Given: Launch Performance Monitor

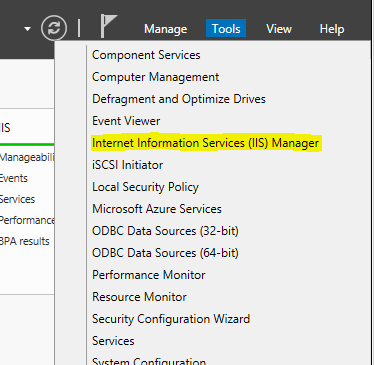Looking at the screenshot, I should (149, 275).
